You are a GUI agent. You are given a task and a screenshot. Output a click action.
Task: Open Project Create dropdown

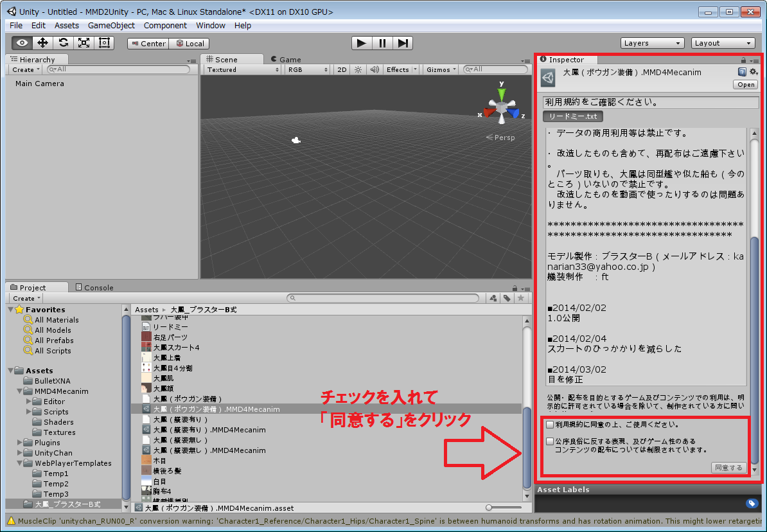[26, 298]
